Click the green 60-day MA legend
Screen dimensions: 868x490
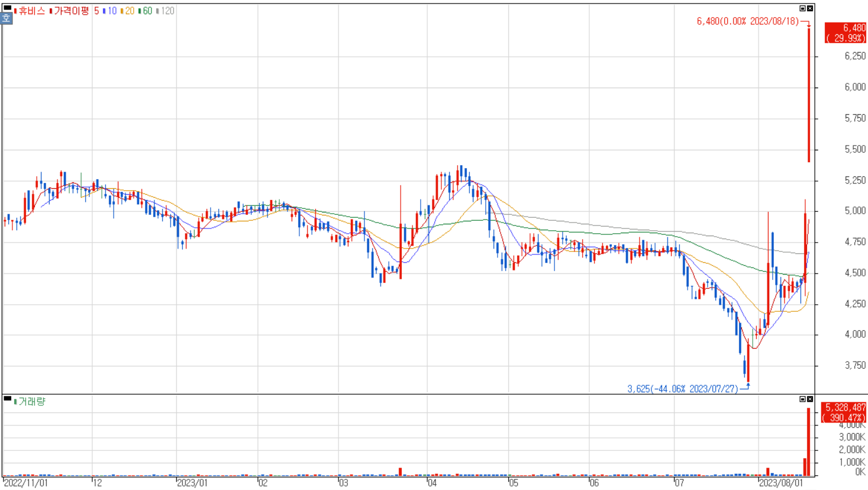[145, 11]
